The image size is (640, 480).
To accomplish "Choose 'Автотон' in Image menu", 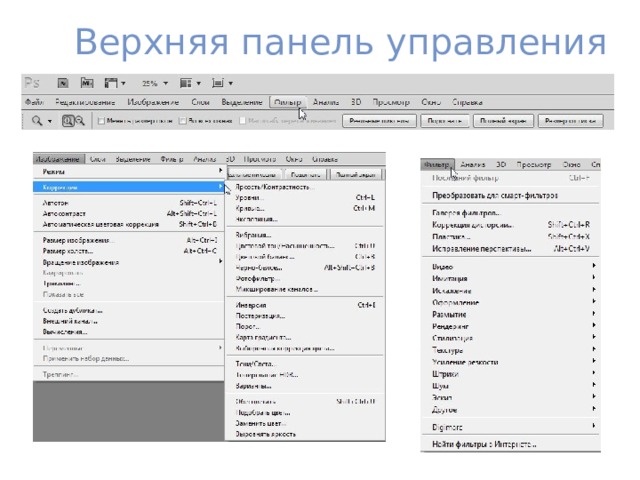I will coord(56,203).
